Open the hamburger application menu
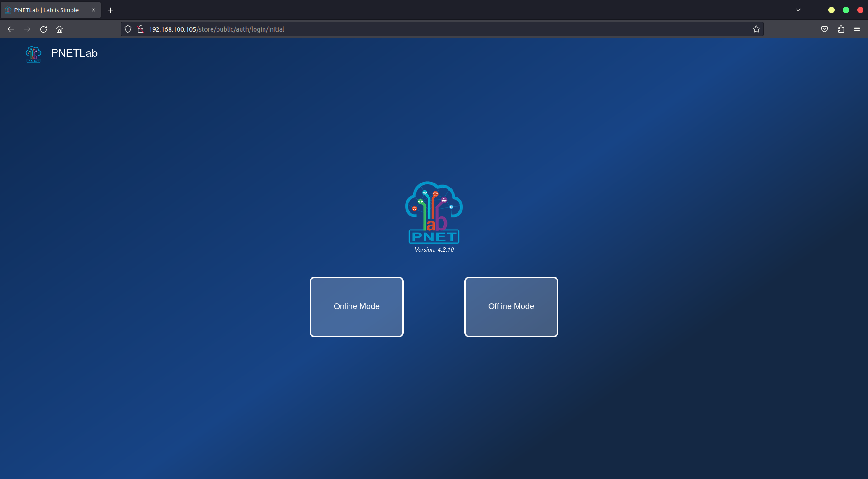 click(857, 29)
